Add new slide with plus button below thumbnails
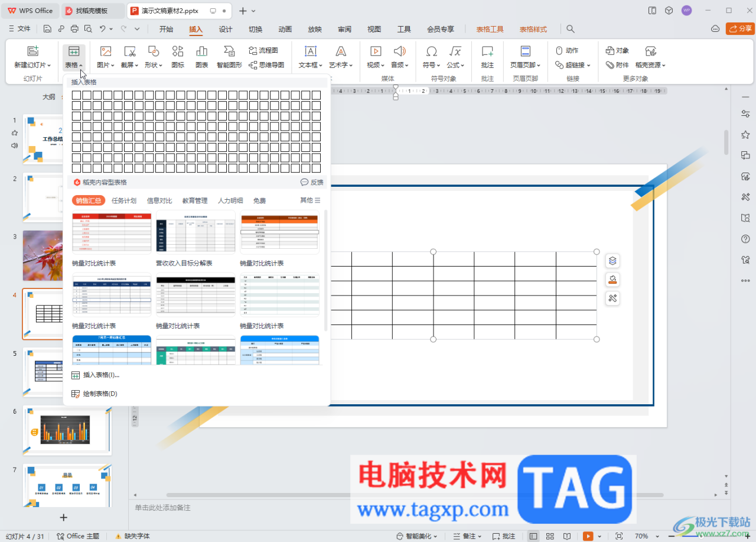This screenshot has width=756, height=542. coord(64,517)
